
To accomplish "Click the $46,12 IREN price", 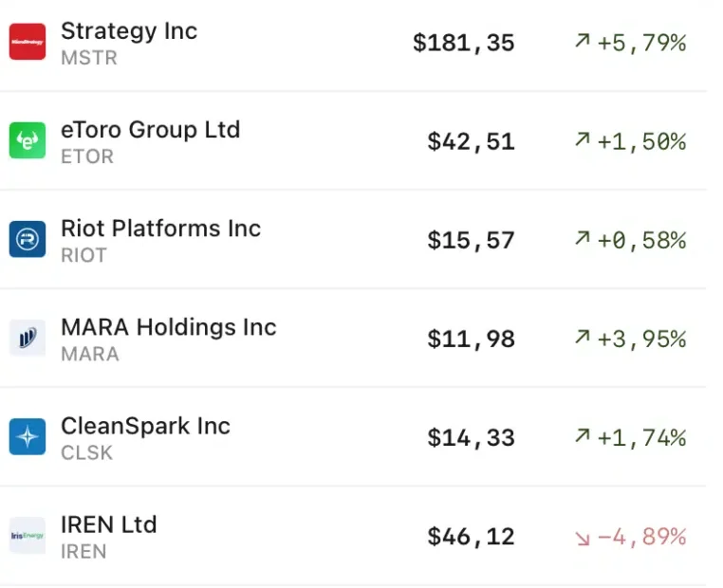I will coord(471,537).
